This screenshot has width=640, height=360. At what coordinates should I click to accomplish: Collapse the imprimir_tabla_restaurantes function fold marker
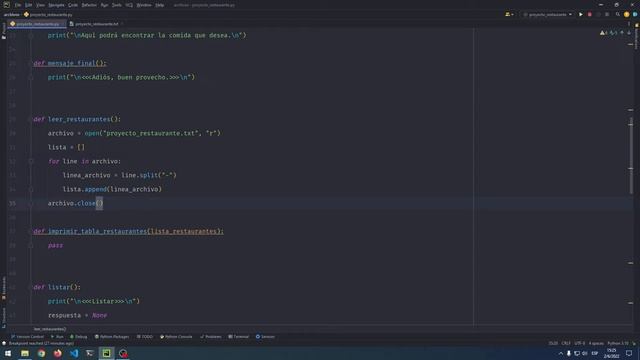click(x=31, y=231)
